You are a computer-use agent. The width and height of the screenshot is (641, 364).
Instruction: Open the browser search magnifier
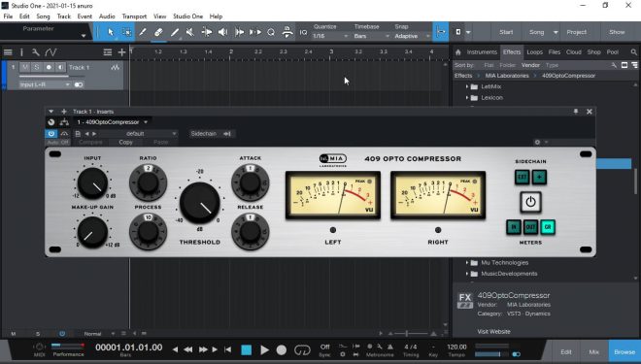coord(633,52)
